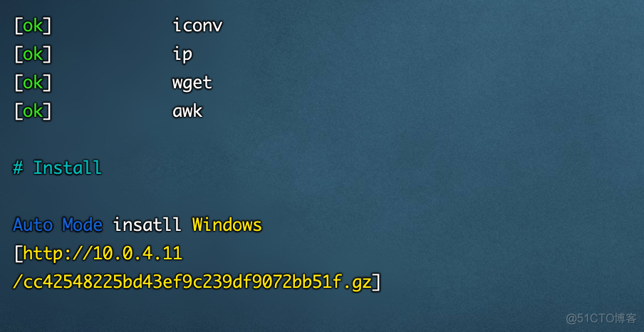Click the blue Mode word
Image resolution: width=644 pixels, height=332 pixels.
pos(82,224)
